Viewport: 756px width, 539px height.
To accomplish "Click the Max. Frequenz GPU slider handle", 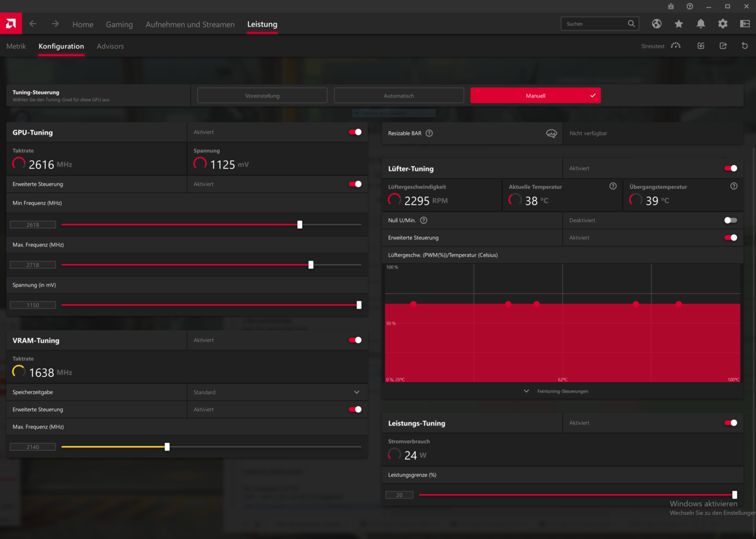I will coord(311,265).
